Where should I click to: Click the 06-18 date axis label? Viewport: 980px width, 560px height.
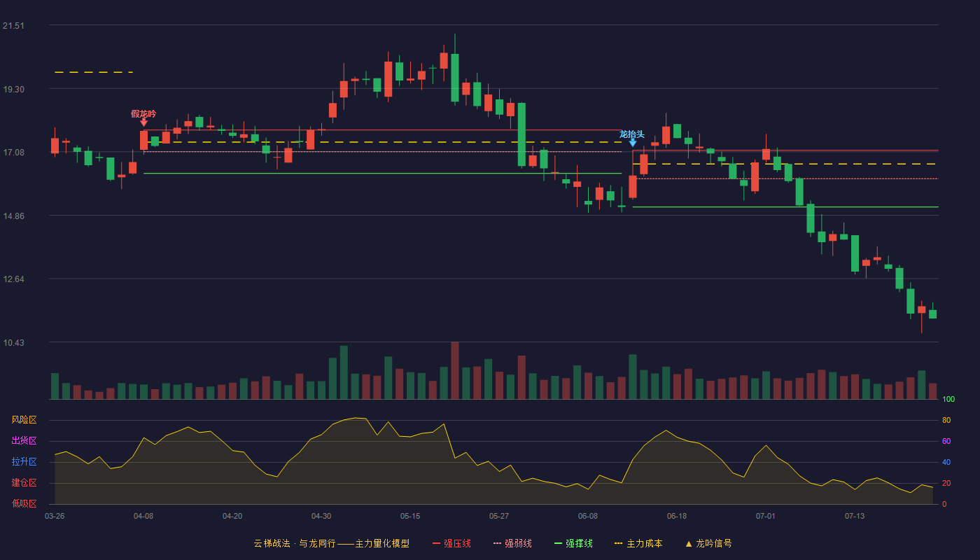click(677, 516)
